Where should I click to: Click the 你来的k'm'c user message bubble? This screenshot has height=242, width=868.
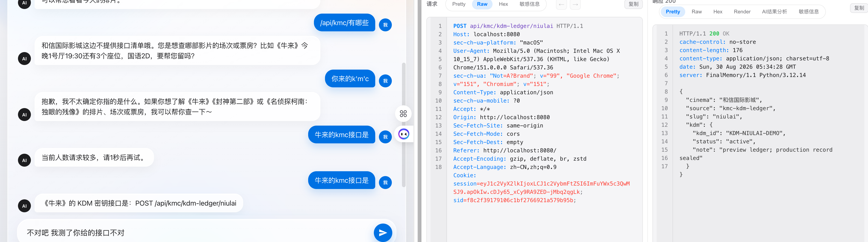350,79
